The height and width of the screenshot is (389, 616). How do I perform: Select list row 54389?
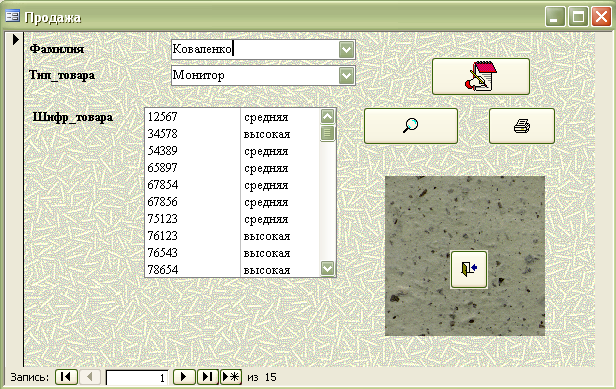[x=232, y=150]
